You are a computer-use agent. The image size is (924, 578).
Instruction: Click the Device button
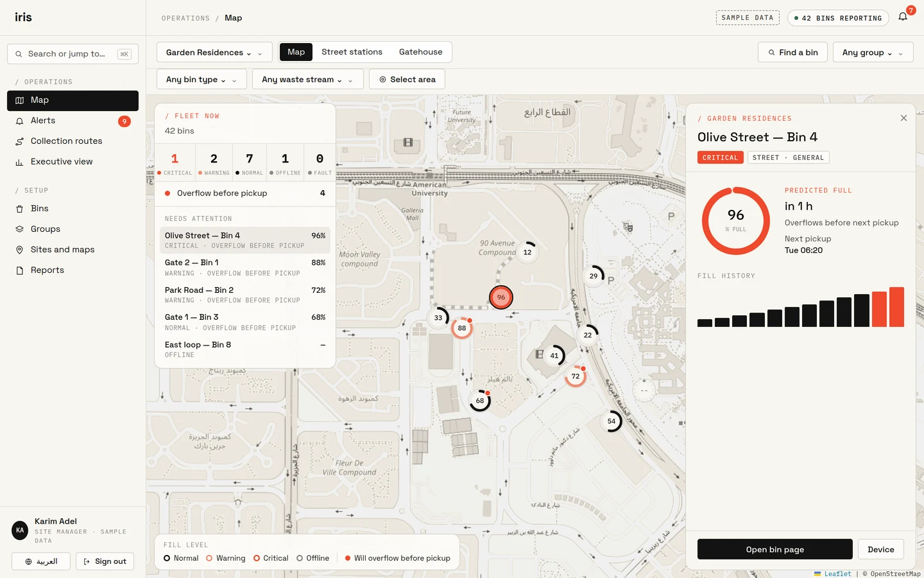pyautogui.click(x=881, y=550)
